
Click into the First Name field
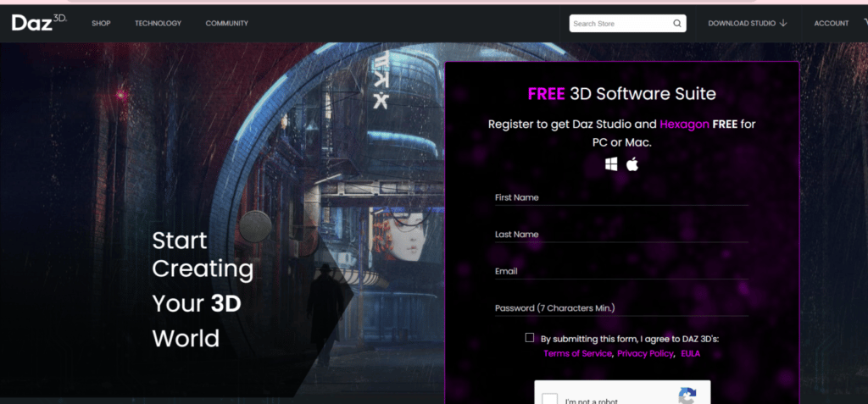pyautogui.click(x=620, y=197)
